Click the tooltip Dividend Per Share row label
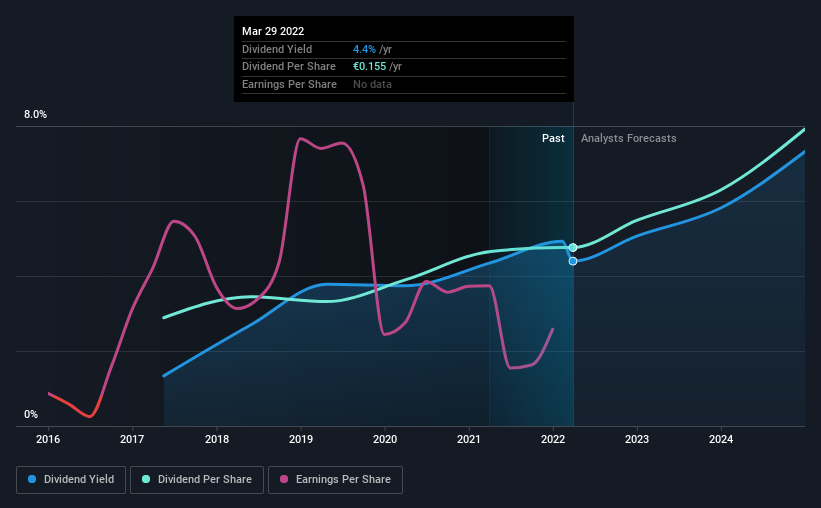Image resolution: width=821 pixels, height=508 pixels. pos(289,67)
